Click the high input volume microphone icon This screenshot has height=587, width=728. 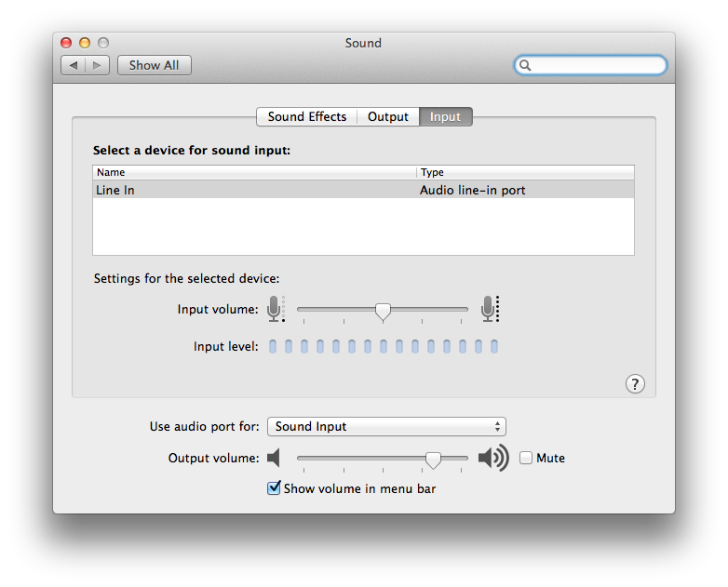pos(490,309)
